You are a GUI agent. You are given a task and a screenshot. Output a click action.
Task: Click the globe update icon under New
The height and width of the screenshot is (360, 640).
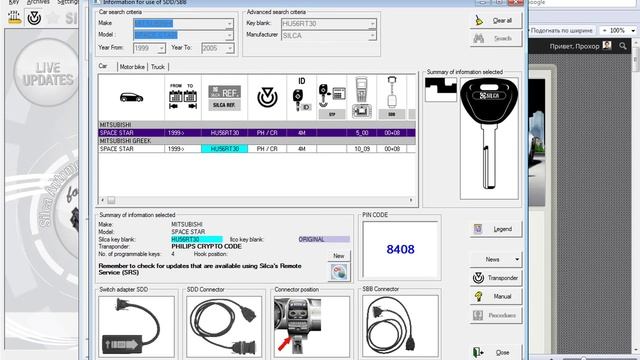tap(339, 272)
